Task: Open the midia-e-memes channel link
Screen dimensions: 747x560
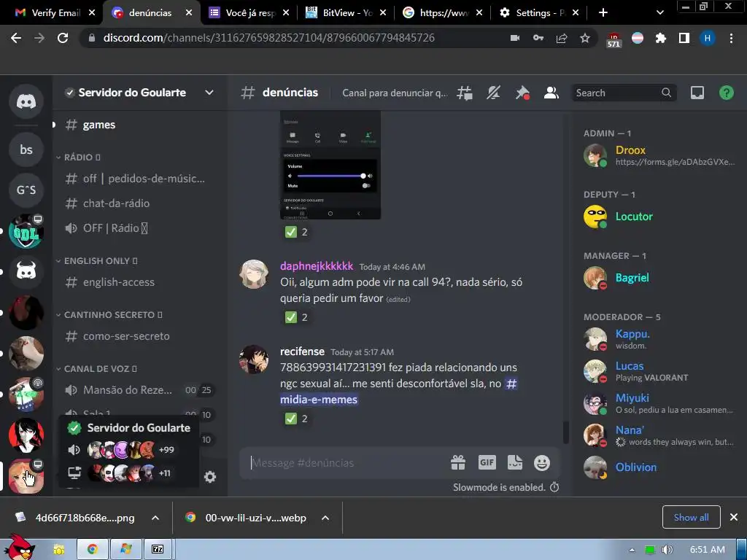Action: click(319, 400)
